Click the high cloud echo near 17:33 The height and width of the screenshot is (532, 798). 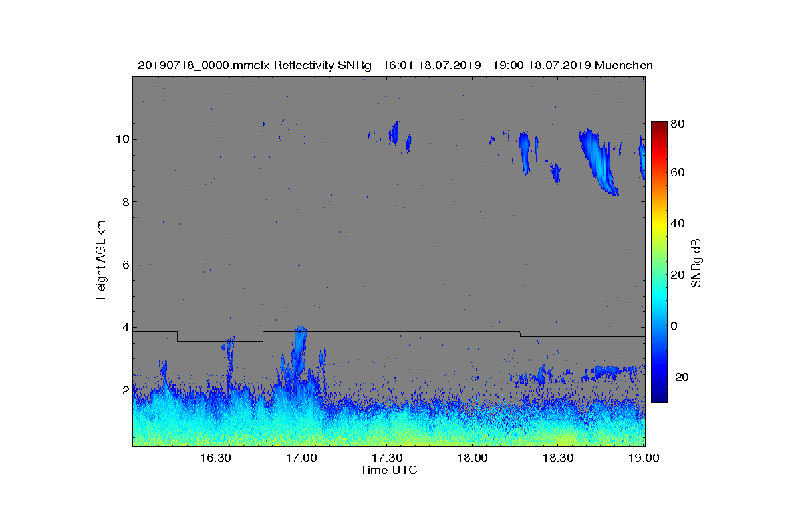point(394,133)
